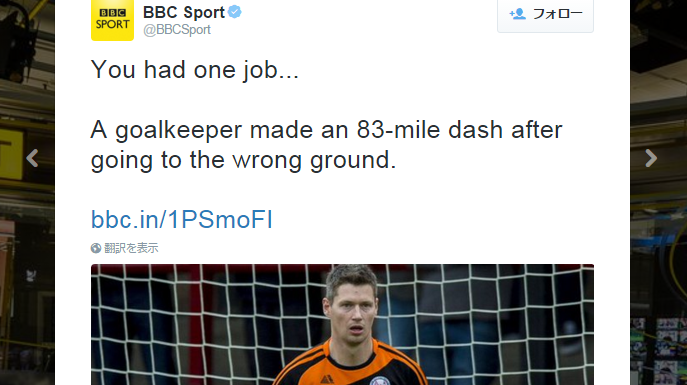Click the blue verified badge next to BBC Sport
Viewport: 687px width, 385px height.
(234, 12)
